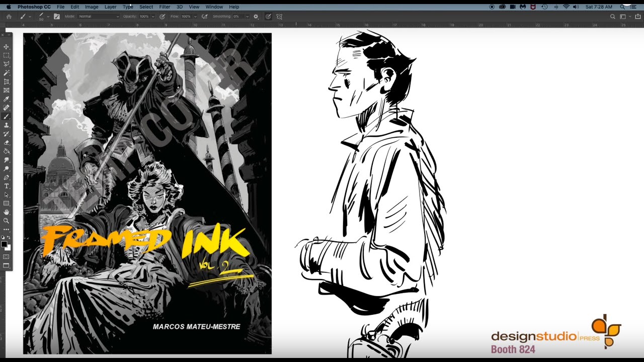This screenshot has height=362, width=644.
Task: Select the Polygonal Lasso tool
Action: pos(7,64)
